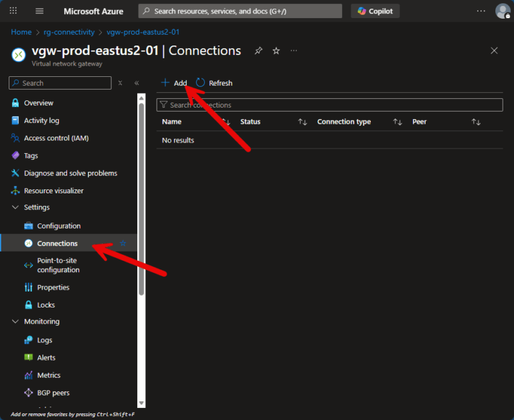Open Locks page
The width and height of the screenshot is (514, 420).
(46, 305)
